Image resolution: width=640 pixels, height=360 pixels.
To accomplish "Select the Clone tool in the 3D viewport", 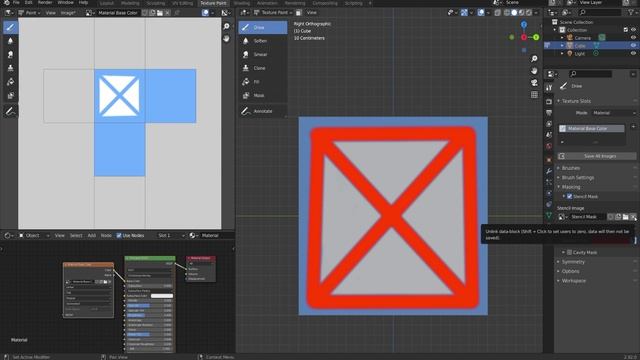I will 262,68.
